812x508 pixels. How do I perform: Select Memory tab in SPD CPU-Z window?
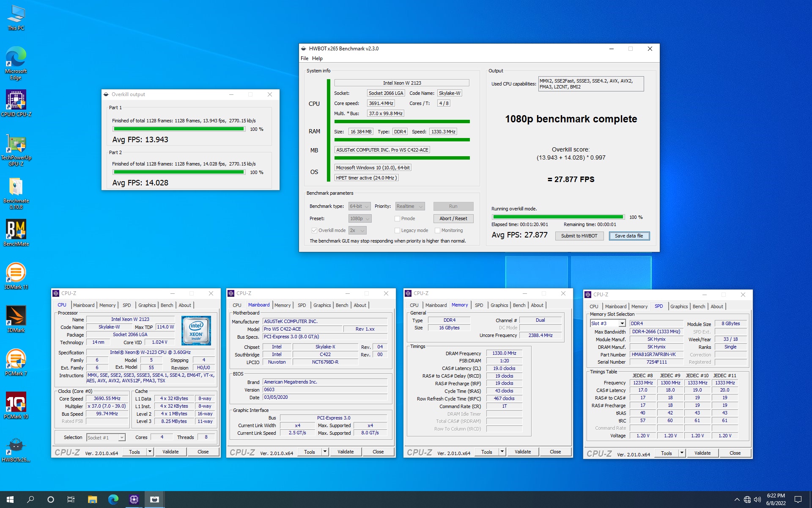[639, 306]
